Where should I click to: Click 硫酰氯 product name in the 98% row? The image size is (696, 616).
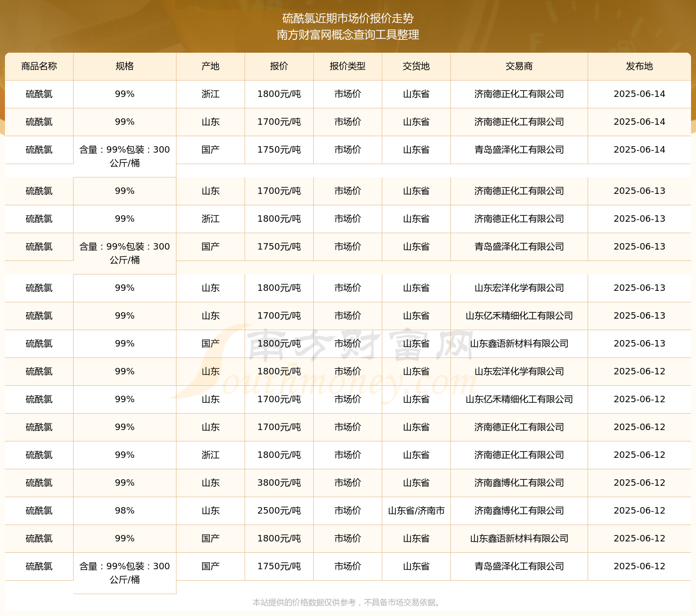[39, 511]
